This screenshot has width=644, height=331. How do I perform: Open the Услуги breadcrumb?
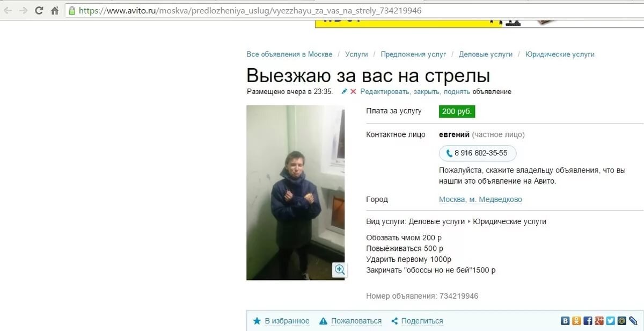(x=356, y=54)
